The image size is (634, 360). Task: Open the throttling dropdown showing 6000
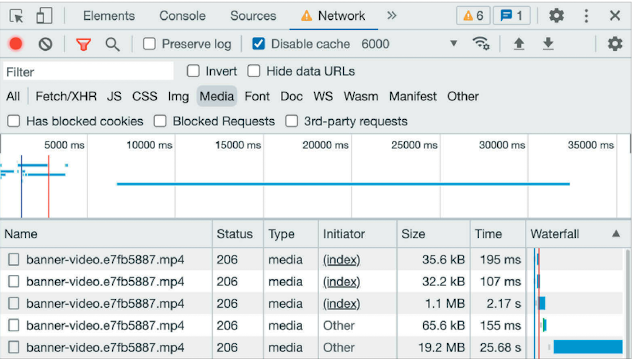click(409, 44)
